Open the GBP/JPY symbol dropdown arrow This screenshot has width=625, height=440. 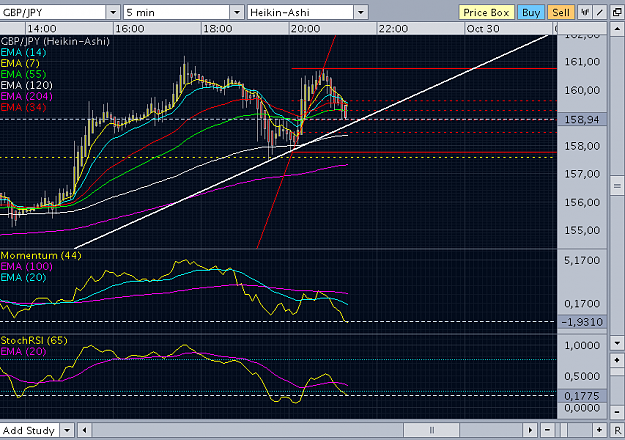[113, 12]
